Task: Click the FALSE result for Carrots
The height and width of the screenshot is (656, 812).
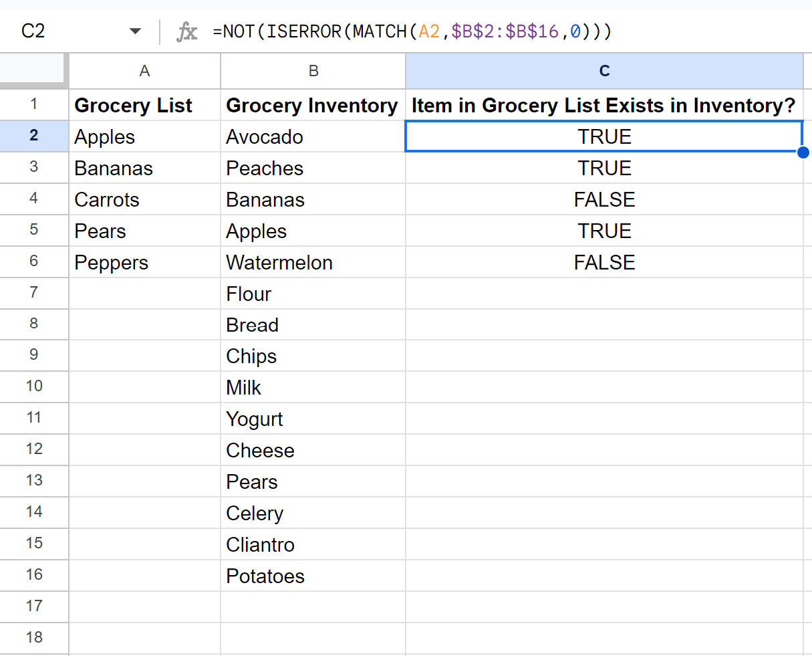Action: (604, 199)
